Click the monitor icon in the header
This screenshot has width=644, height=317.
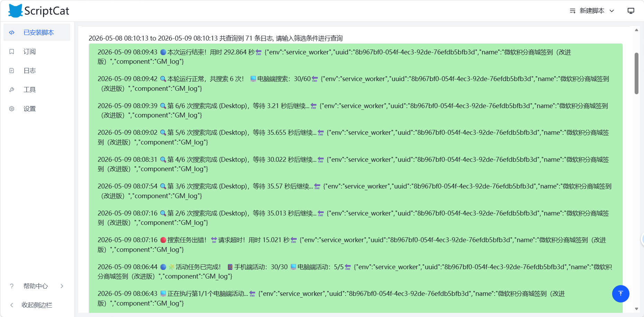(x=631, y=11)
